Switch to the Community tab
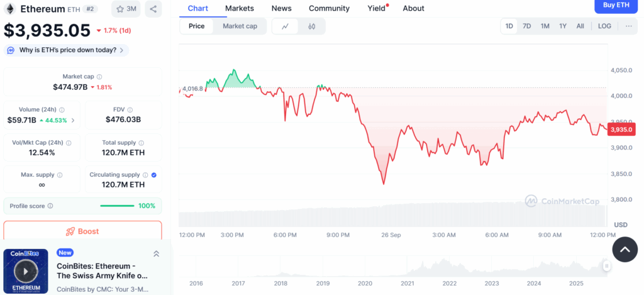The height and width of the screenshot is (295, 644). pos(329,8)
